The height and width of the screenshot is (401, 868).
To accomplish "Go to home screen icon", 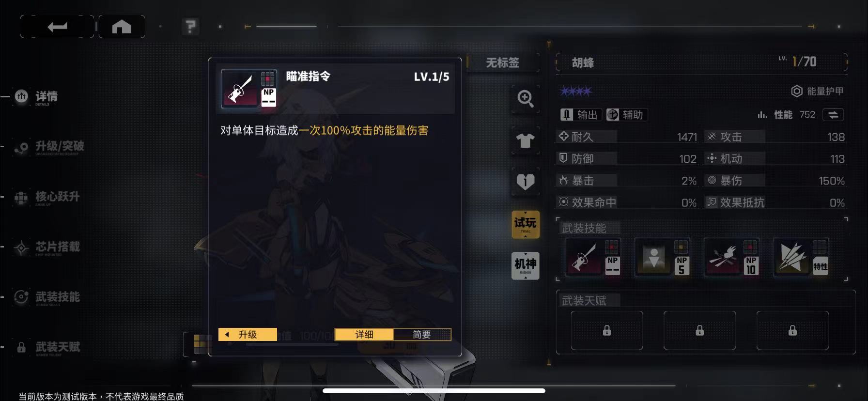I will (x=122, y=26).
